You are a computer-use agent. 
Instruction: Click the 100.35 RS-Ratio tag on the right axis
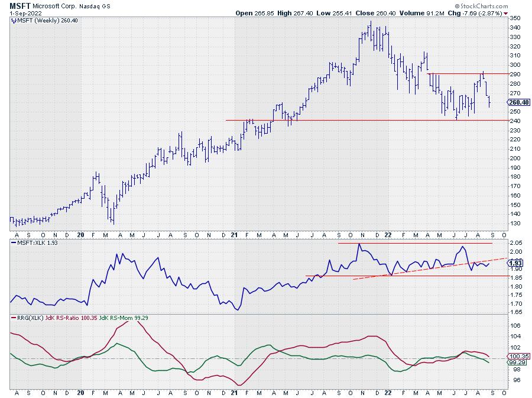519,356
